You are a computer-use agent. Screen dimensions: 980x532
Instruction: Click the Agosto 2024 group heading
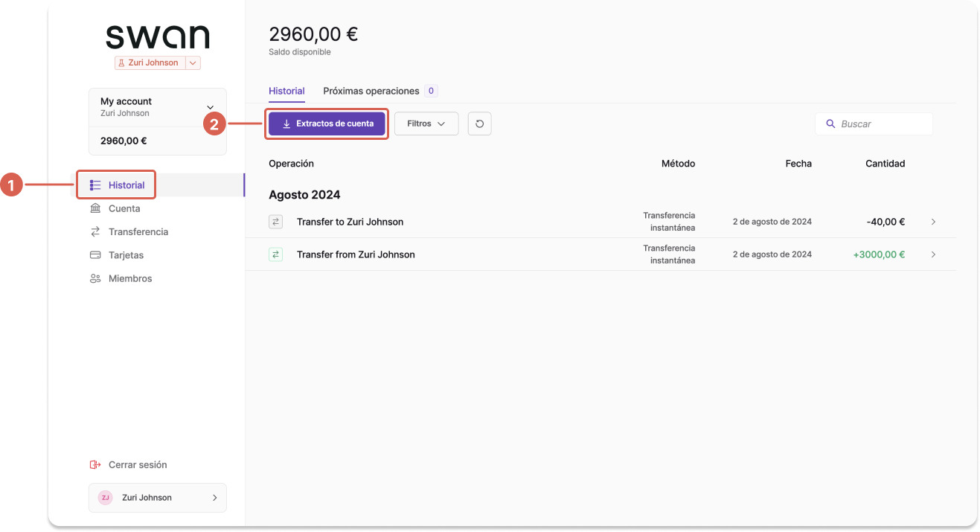304,195
